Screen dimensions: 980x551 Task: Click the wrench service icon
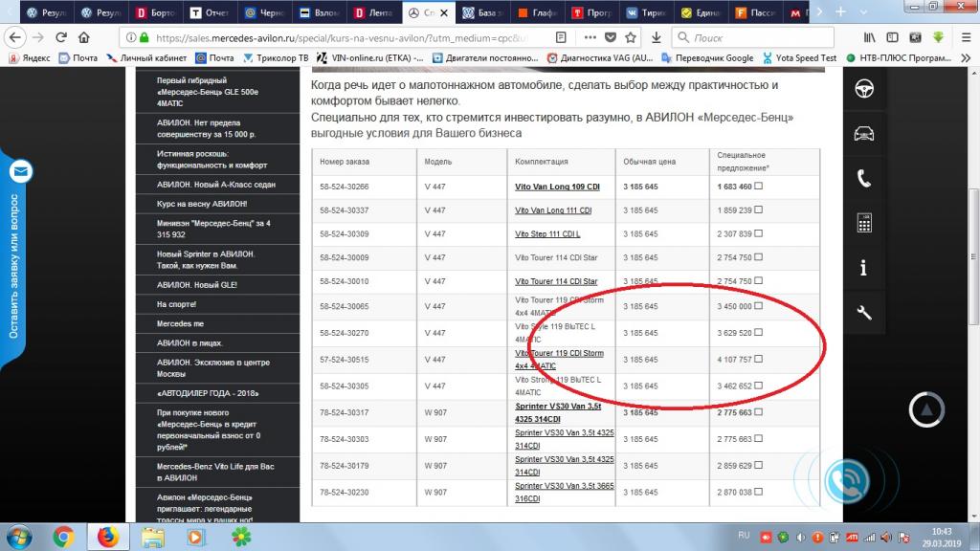click(x=864, y=313)
